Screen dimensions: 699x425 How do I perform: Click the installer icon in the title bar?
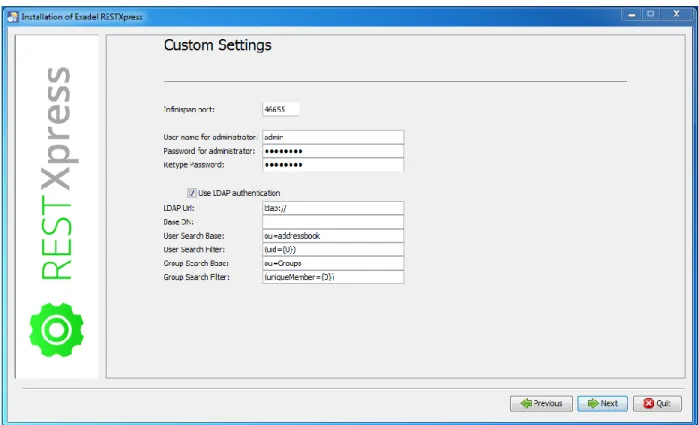click(13, 17)
